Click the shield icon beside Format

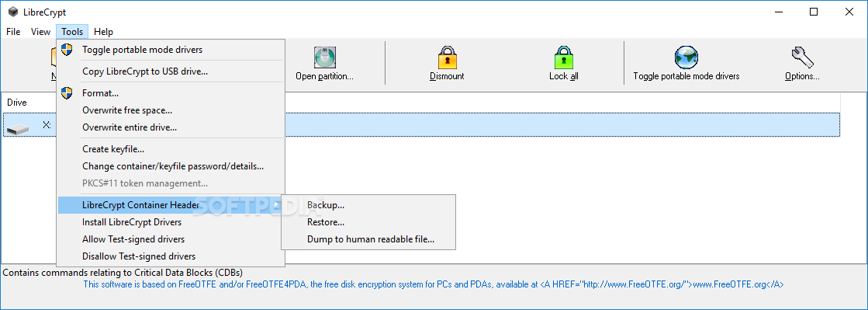point(67,92)
